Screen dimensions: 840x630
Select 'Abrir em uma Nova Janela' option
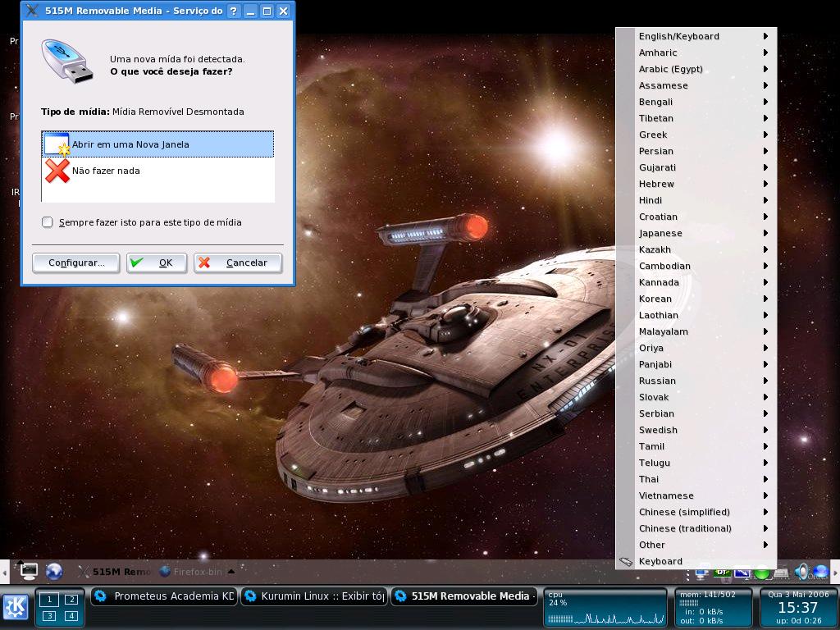coord(157,144)
